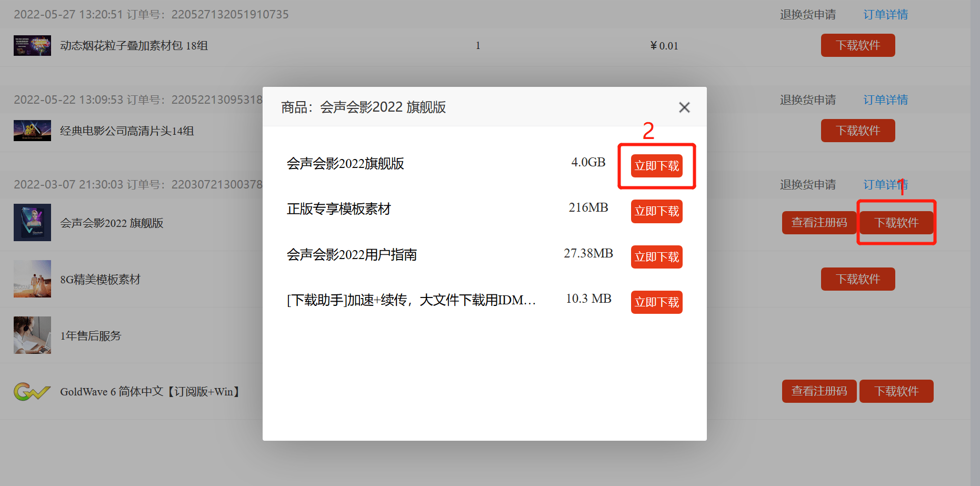This screenshot has width=980, height=486.
Task: Click 立即下载 for 会声会影2022旗舰版 4.0GB
Action: (x=657, y=166)
